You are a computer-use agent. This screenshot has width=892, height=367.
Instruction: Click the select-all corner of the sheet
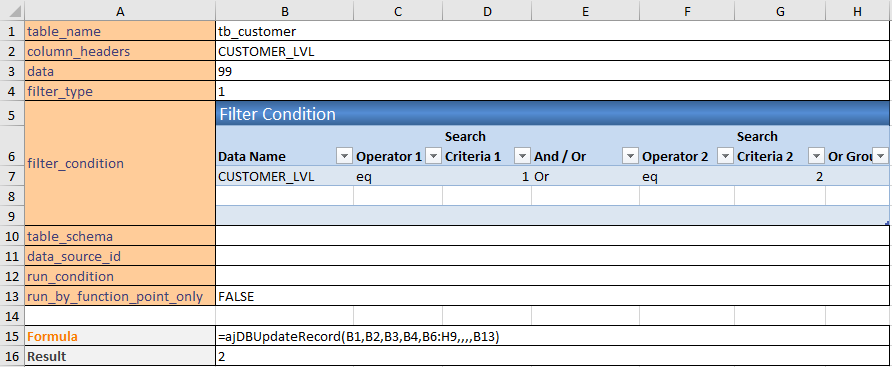[12, 10]
